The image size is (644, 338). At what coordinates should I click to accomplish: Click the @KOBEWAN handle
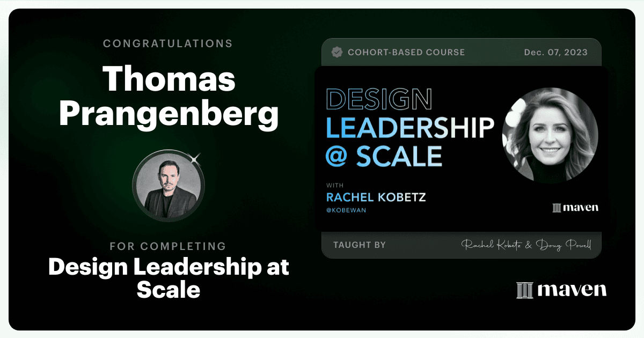point(346,210)
